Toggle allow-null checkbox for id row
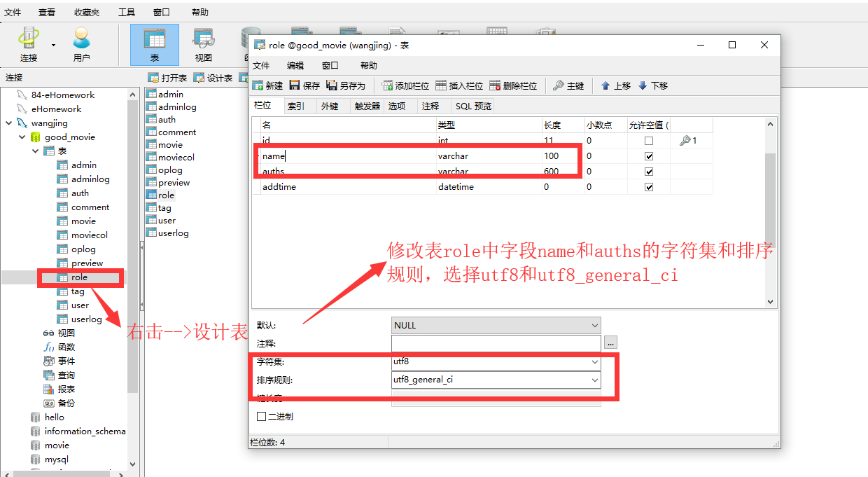 (x=649, y=141)
